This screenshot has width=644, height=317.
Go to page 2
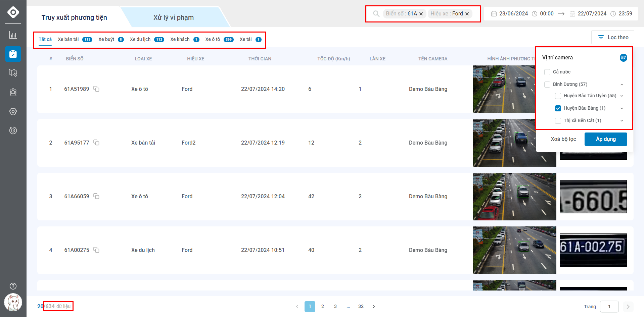click(x=323, y=307)
